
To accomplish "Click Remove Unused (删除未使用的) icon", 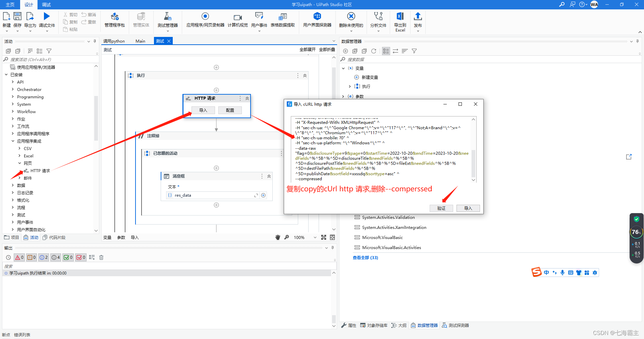I will pyautogui.click(x=351, y=16).
